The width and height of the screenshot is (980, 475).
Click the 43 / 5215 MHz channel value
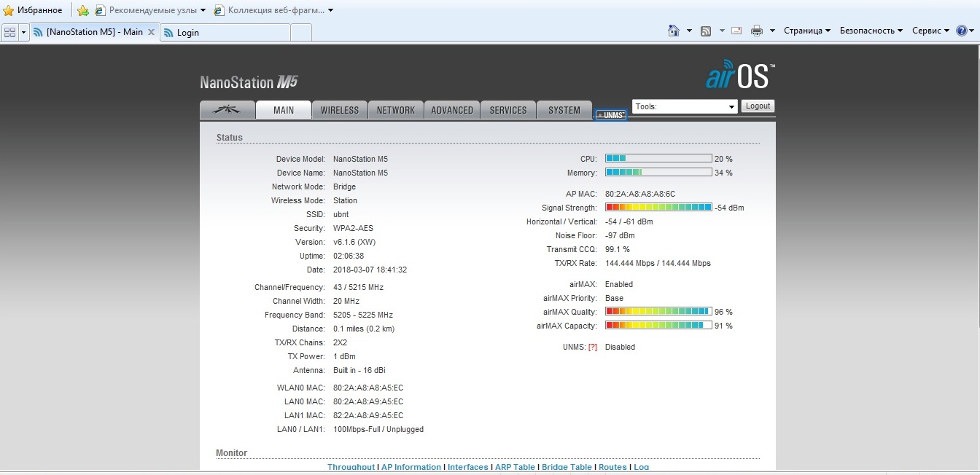(x=358, y=287)
